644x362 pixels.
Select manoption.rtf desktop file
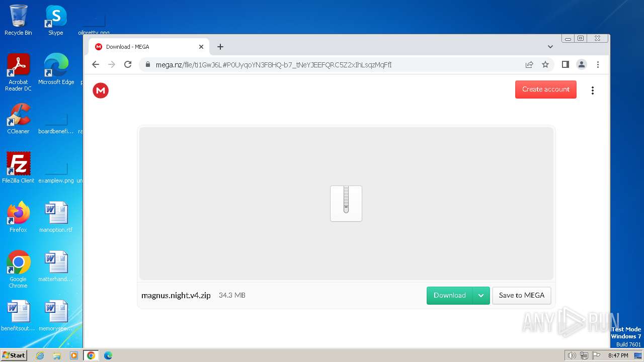(x=56, y=217)
